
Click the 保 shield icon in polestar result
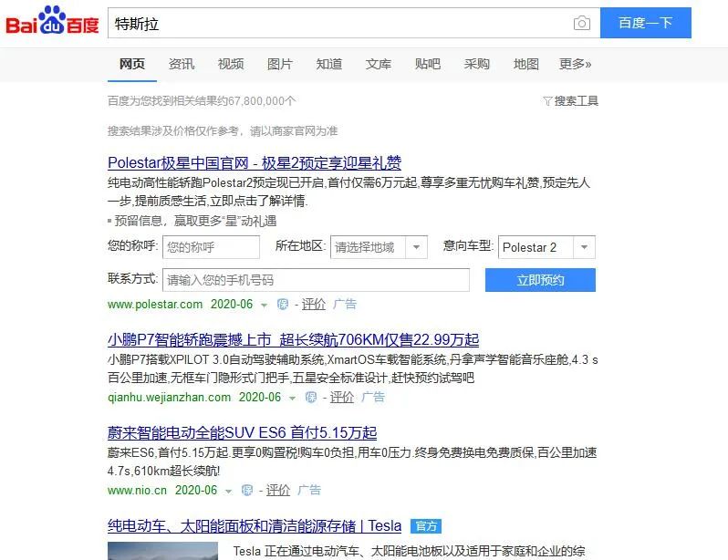coord(282,304)
